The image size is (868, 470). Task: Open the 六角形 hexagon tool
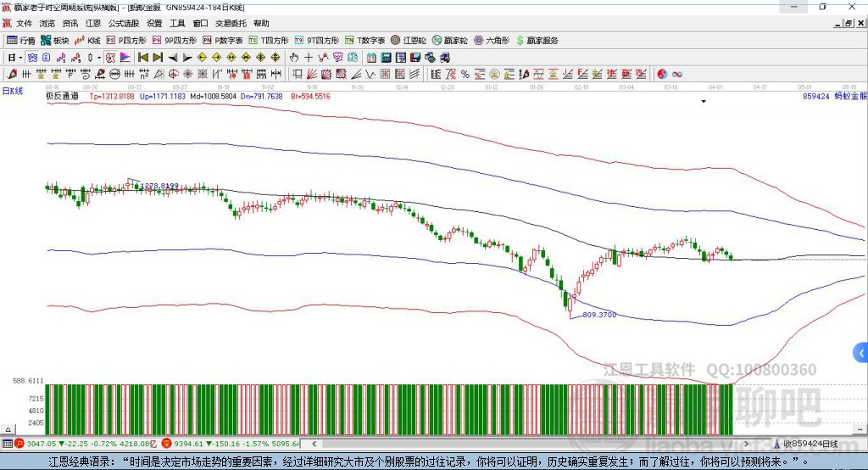click(492, 41)
